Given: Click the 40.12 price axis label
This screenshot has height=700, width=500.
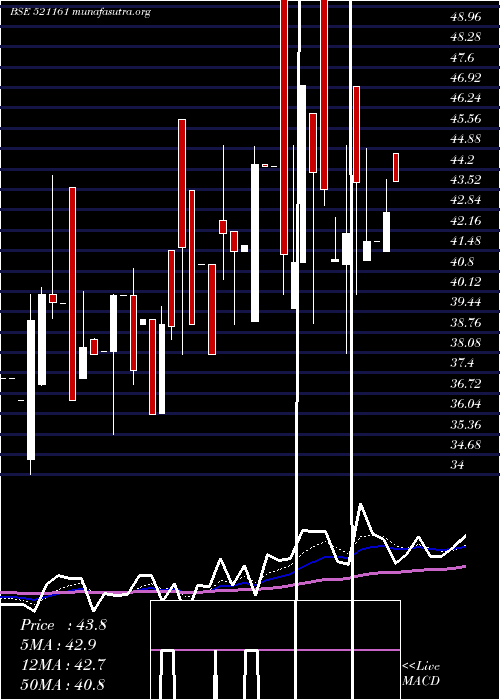Looking at the screenshot, I should point(466,282).
